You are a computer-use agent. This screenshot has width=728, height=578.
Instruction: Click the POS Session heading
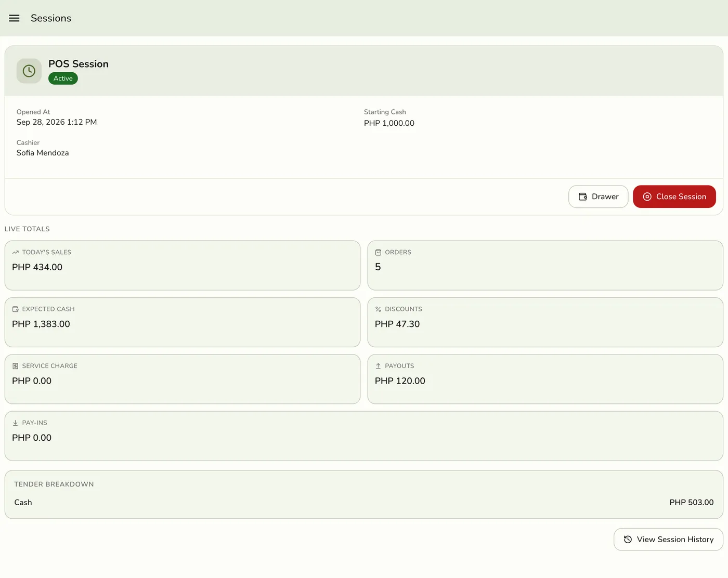pos(79,64)
